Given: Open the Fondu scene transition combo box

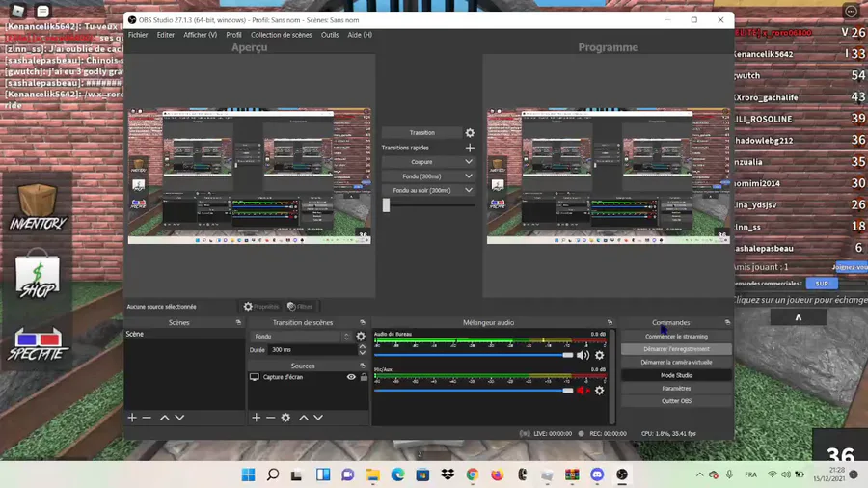Looking at the screenshot, I should (x=301, y=337).
